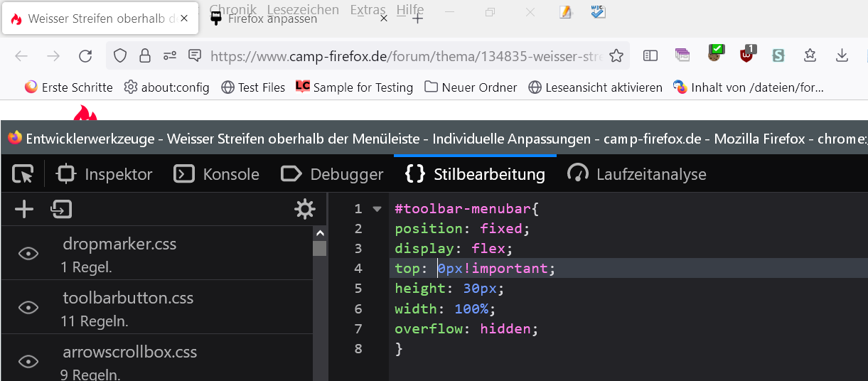Screen dimensions: 868x381
Task: Reload the page with the refresh icon
Action: click(x=85, y=56)
